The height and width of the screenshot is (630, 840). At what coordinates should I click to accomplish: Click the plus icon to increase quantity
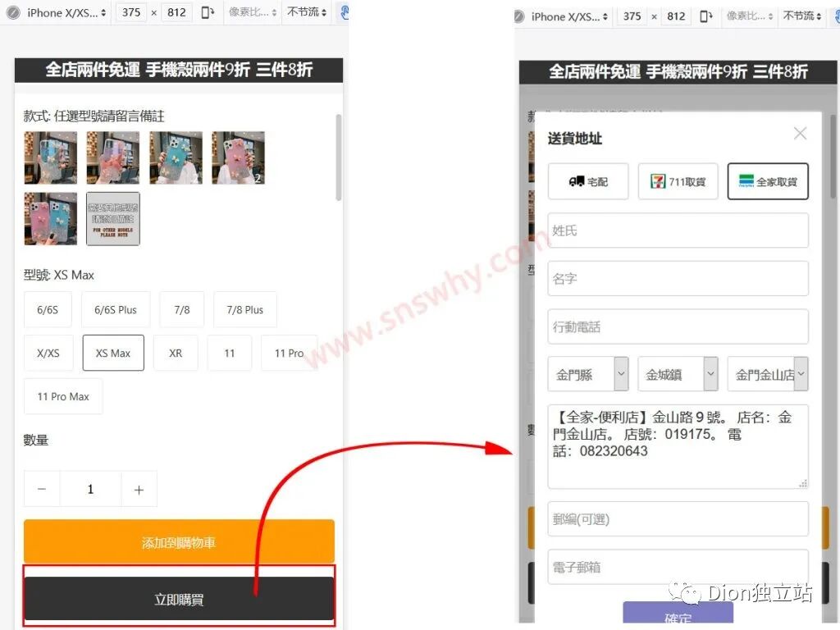(x=139, y=489)
